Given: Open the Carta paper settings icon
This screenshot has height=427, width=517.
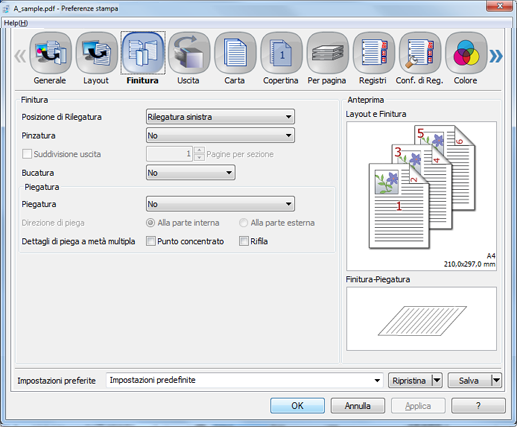Looking at the screenshot, I should click(x=235, y=53).
